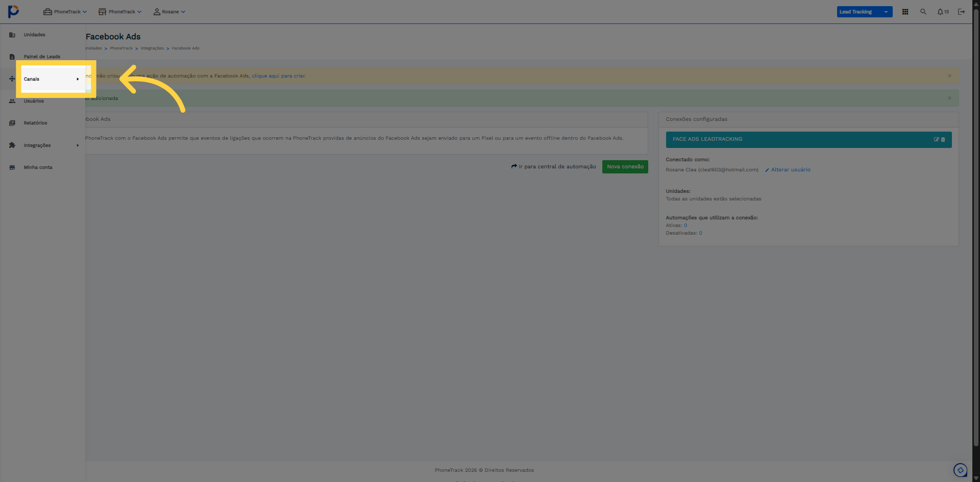
Task: Click the 'Conexões configuradas' panel title
Action: (x=696, y=119)
